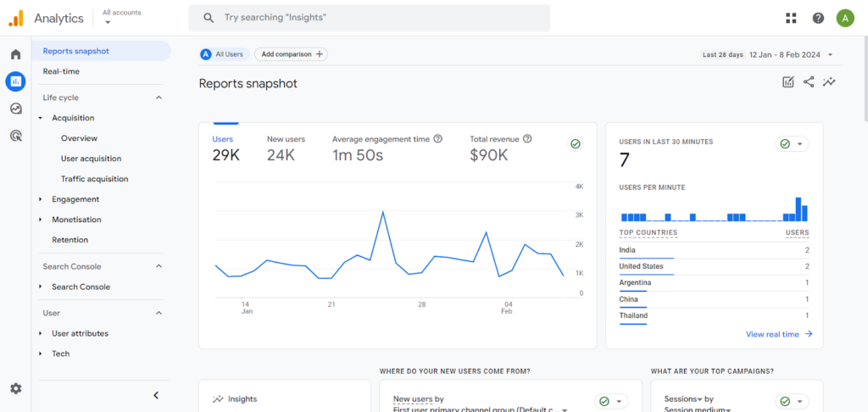Open the All accounts selector dropdown
The height and width of the screenshot is (412, 868).
[x=121, y=17]
